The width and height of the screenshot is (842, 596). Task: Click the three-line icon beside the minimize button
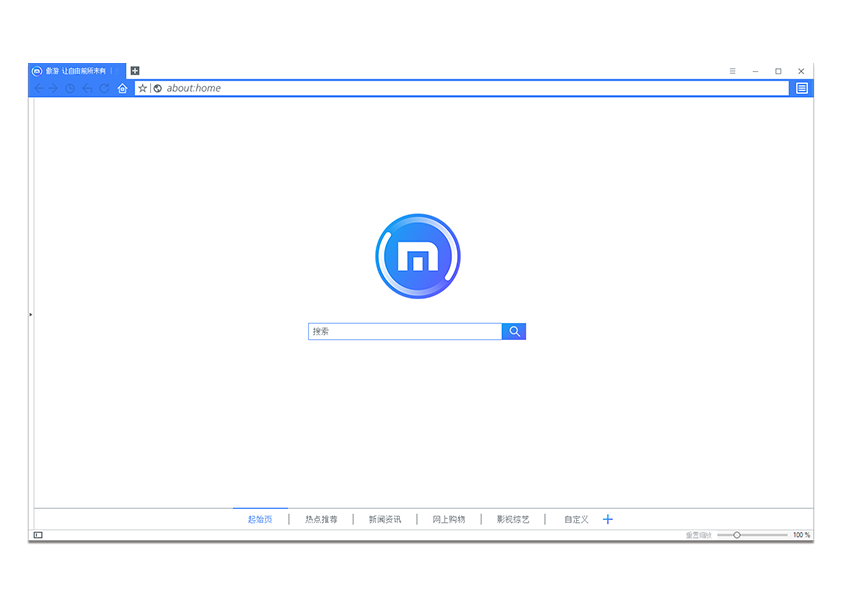732,71
